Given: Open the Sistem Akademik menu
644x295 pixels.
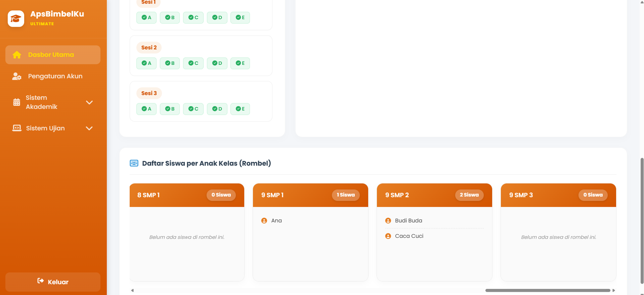Looking at the screenshot, I should (x=53, y=102).
